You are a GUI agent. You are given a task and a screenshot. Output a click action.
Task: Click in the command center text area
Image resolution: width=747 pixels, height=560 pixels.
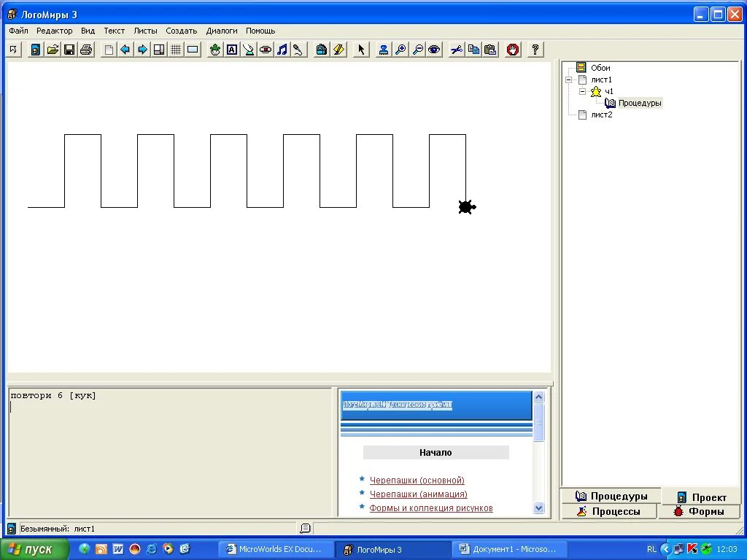point(170,452)
